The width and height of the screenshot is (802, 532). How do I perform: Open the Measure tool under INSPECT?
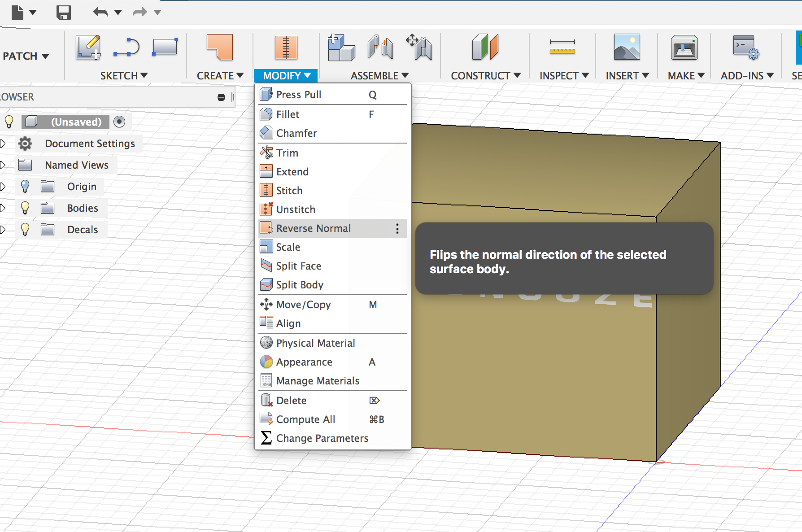[563, 47]
